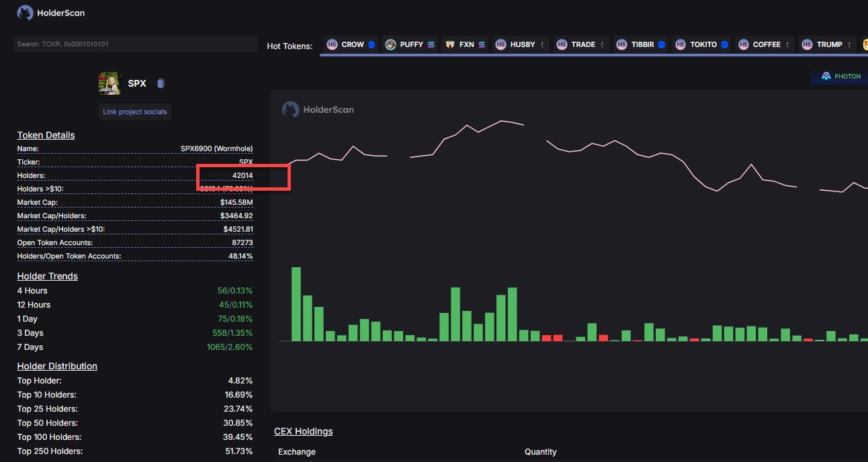The image size is (868, 462).
Task: Click the HolderScan cat logo in header
Action: click(25, 13)
